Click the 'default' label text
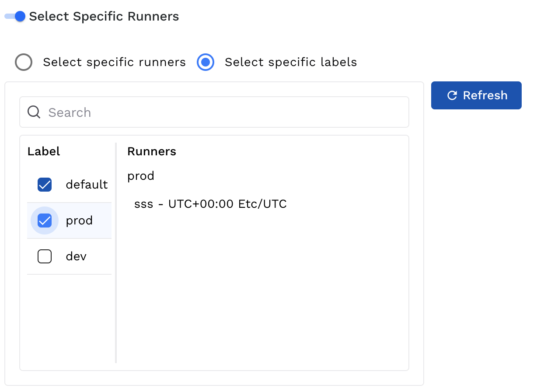537x392 pixels. [87, 185]
